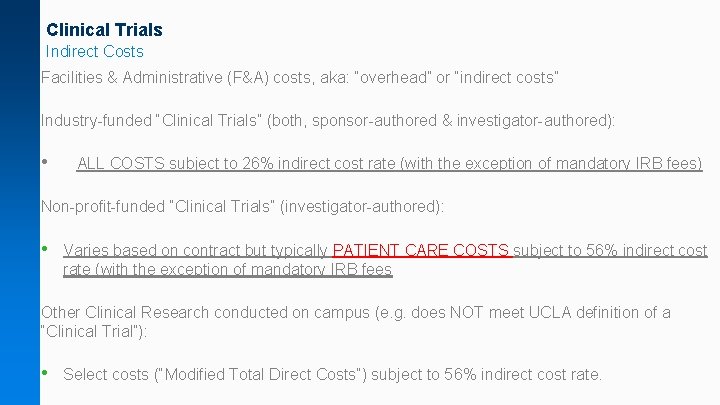The image size is (720, 405).
Task: Select the Indirect Costs subtitle
Action: [x=95, y=52]
